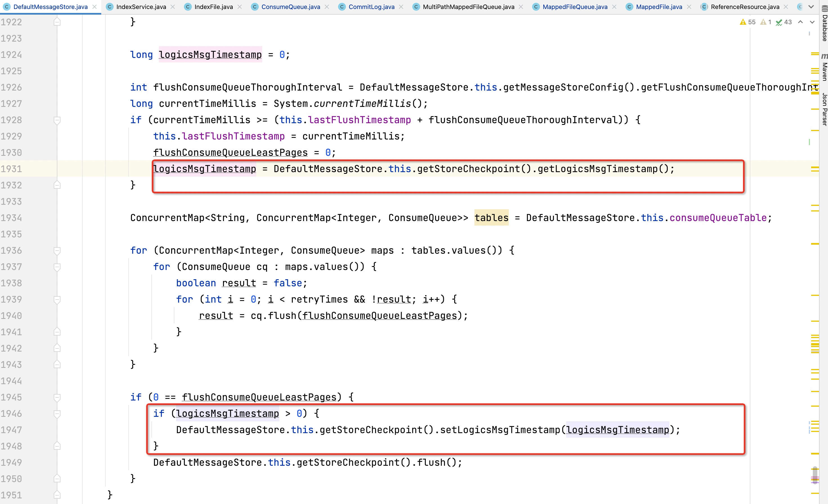828x504 pixels.
Task: Jump to previous highlighted error arrow
Action: (800, 22)
